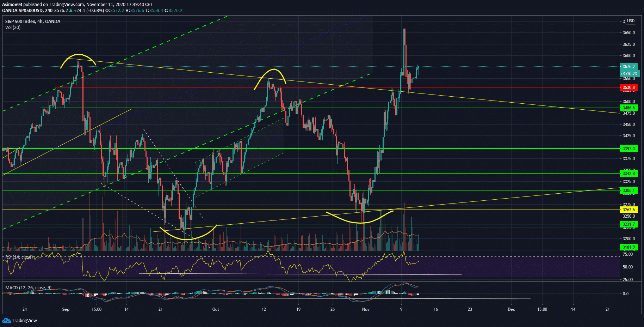The image size is (644, 327).
Task: Open the USD currency selector
Action: [630, 21]
